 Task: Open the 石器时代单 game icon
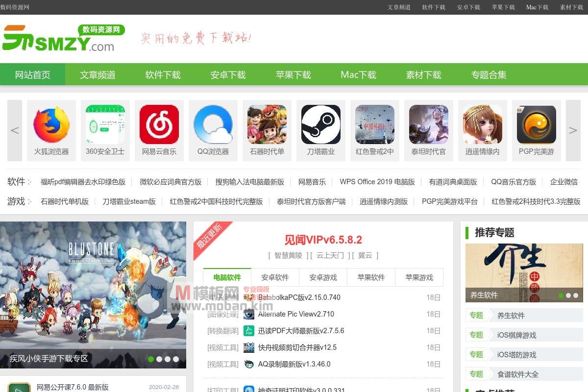[x=267, y=124]
